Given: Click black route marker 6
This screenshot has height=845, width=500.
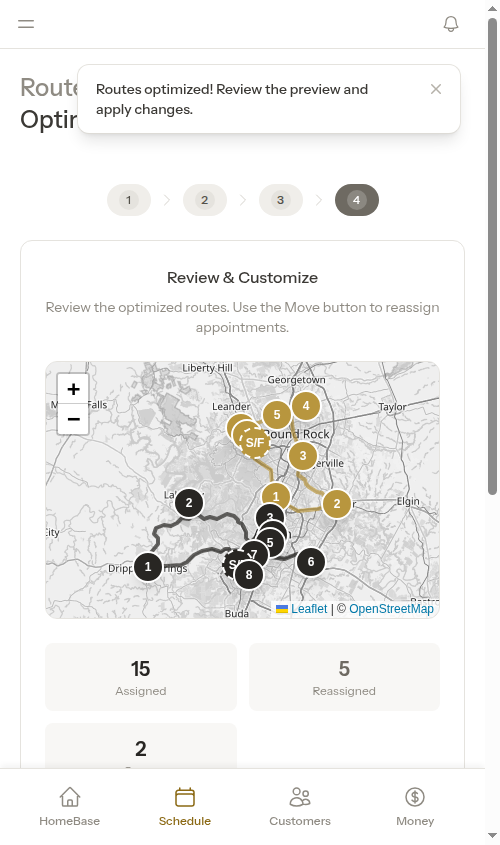Looking at the screenshot, I should 311,562.
